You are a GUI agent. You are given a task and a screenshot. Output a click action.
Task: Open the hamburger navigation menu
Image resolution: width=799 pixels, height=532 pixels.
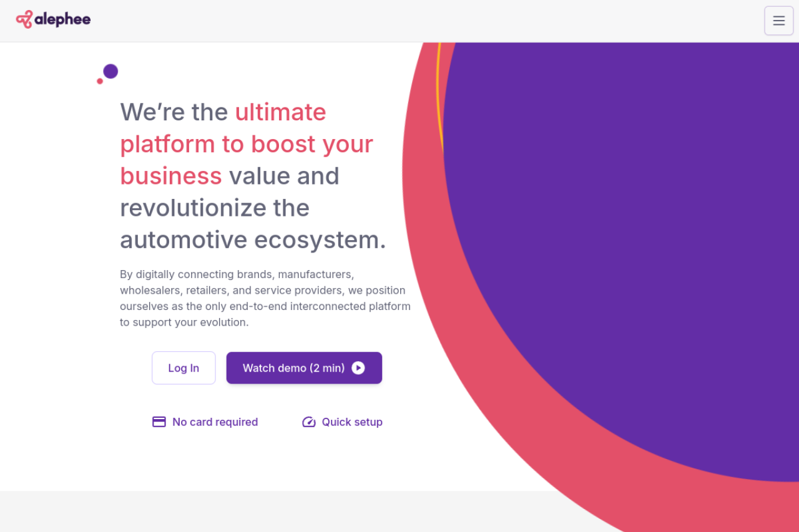pyautogui.click(x=778, y=21)
